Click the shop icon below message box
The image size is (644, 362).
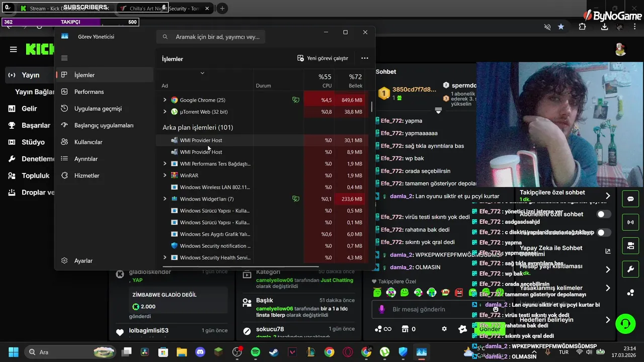coord(405,329)
